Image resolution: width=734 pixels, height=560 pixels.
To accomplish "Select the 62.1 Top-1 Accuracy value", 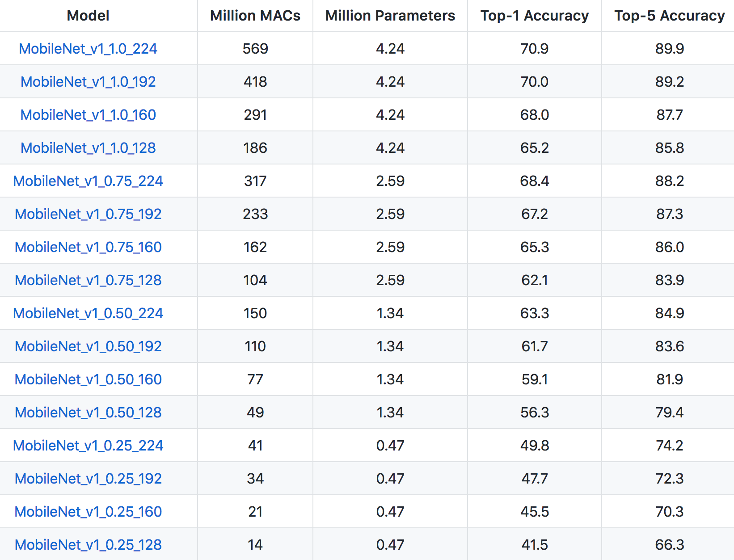I will pyautogui.click(x=535, y=280).
